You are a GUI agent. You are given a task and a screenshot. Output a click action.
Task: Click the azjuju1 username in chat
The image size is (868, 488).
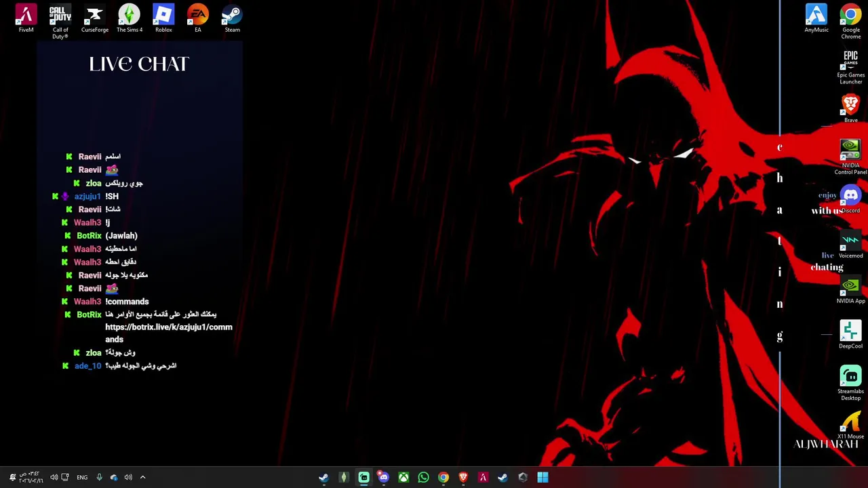pos(87,197)
